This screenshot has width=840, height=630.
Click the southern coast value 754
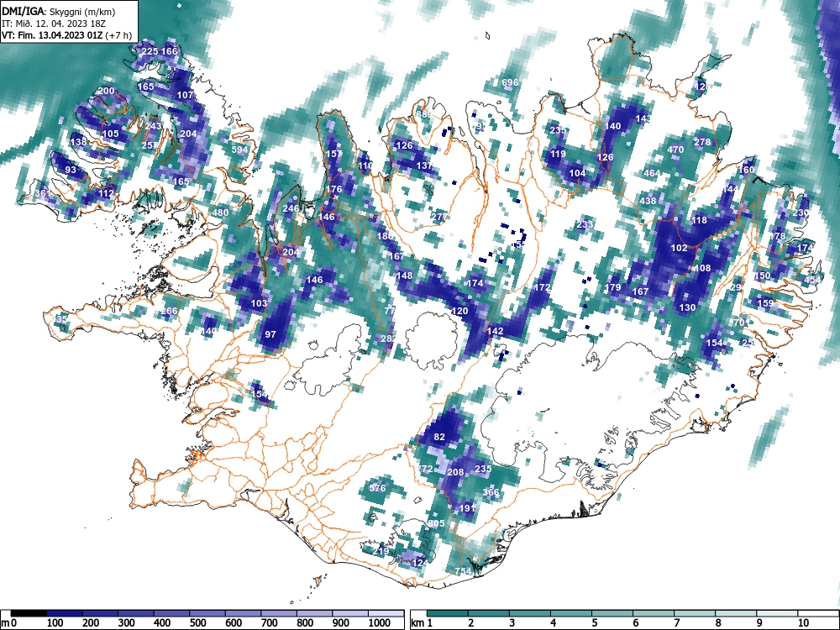point(464,570)
